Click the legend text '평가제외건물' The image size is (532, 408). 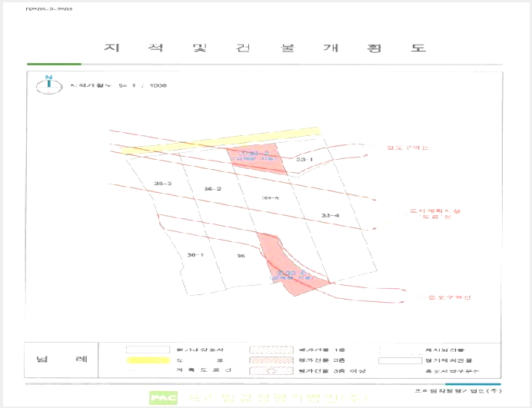449,360
